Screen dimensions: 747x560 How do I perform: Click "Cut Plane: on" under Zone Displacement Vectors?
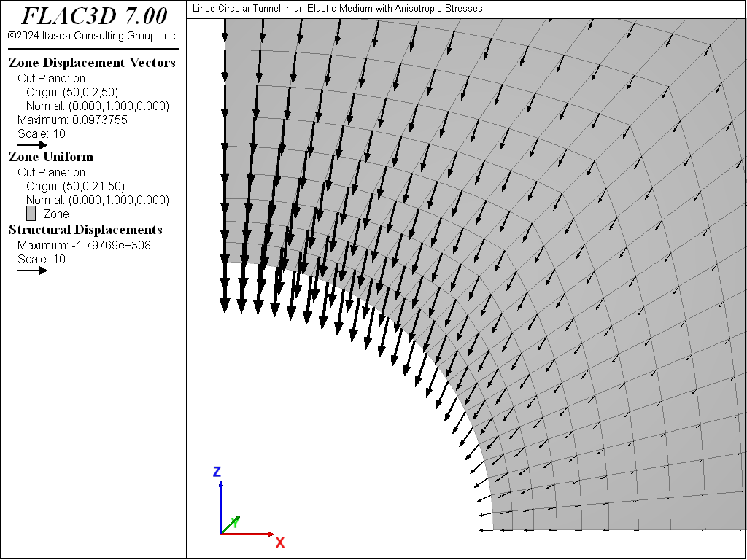52,78
